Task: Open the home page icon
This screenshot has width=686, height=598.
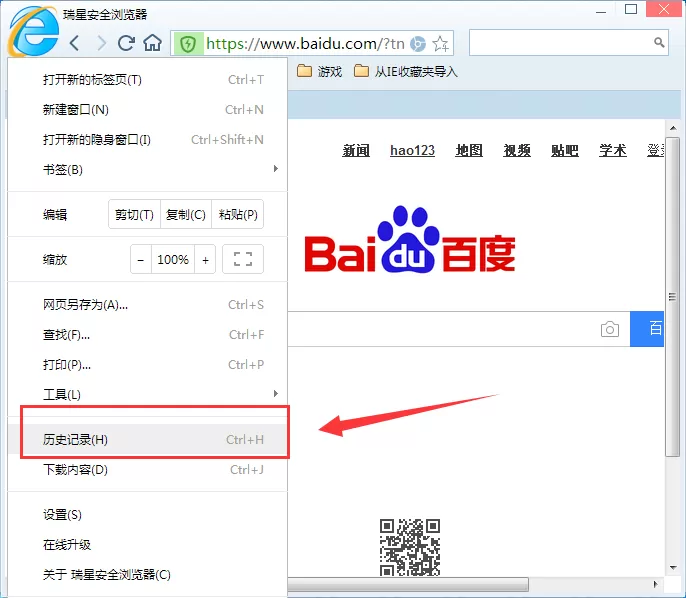Action: (x=152, y=43)
